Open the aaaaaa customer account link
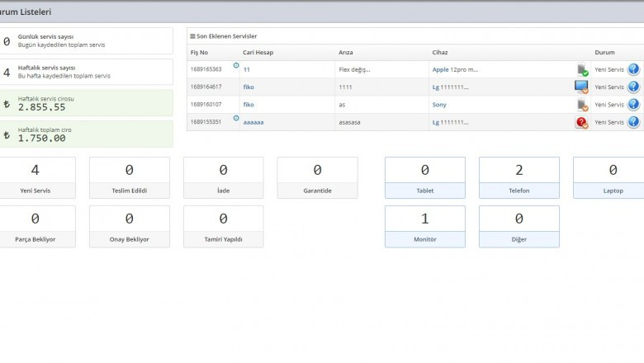This screenshot has height=363, width=644. (253, 122)
